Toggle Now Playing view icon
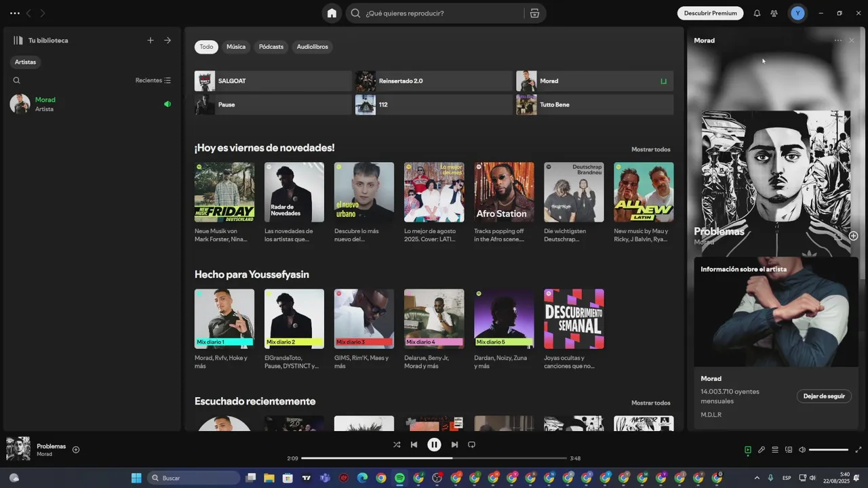Screen dimensions: 868x488 pyautogui.click(x=748, y=449)
